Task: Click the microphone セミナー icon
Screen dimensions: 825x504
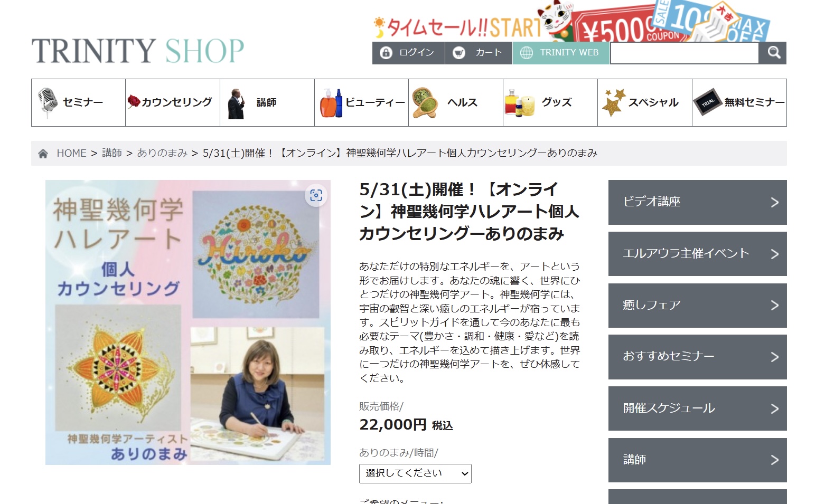Action: (48, 102)
